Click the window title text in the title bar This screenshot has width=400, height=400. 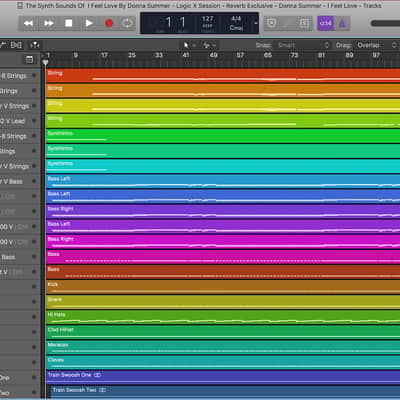coord(203,5)
